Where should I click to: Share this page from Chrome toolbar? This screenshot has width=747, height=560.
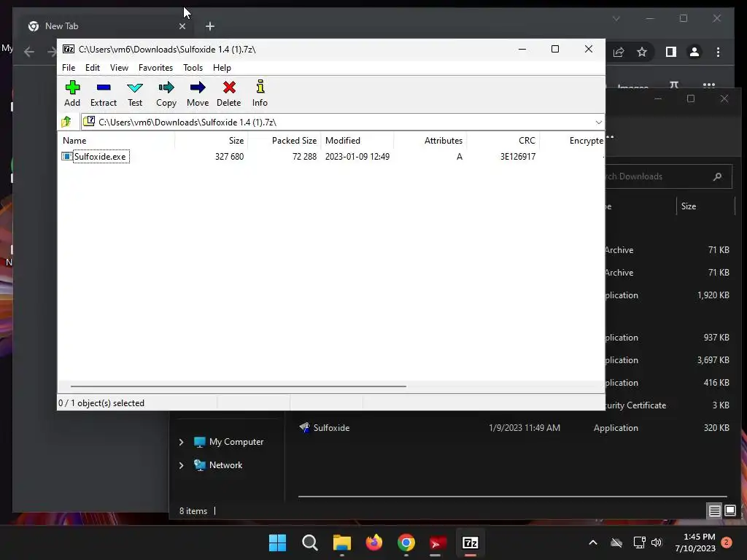tap(619, 52)
